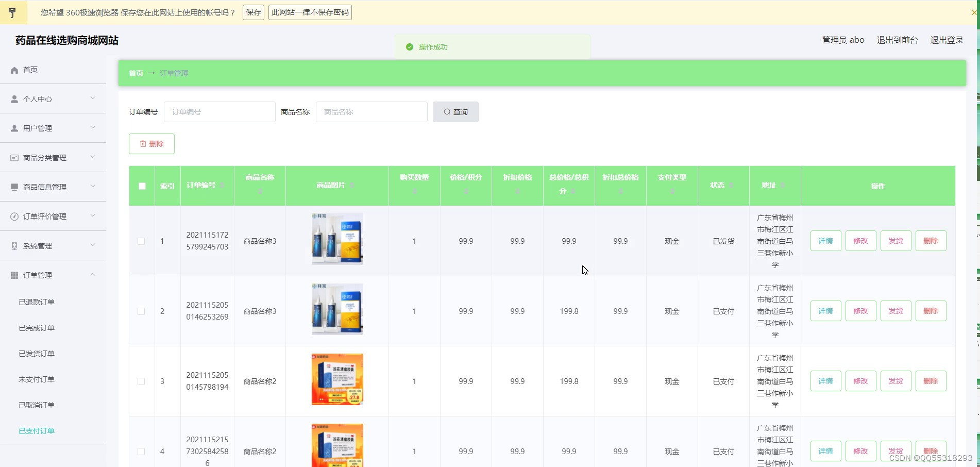Click the 199.8 total in row 2
980x467 pixels.
(569, 311)
